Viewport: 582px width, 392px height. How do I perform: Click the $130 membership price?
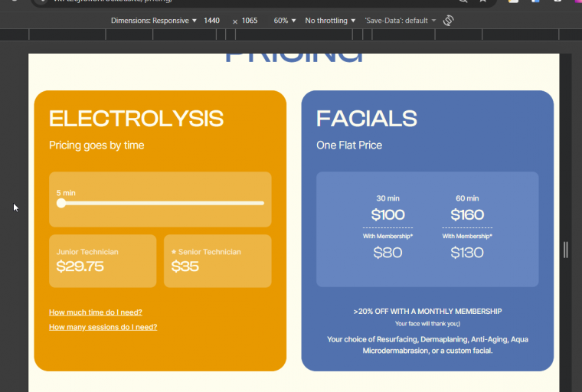point(467,253)
